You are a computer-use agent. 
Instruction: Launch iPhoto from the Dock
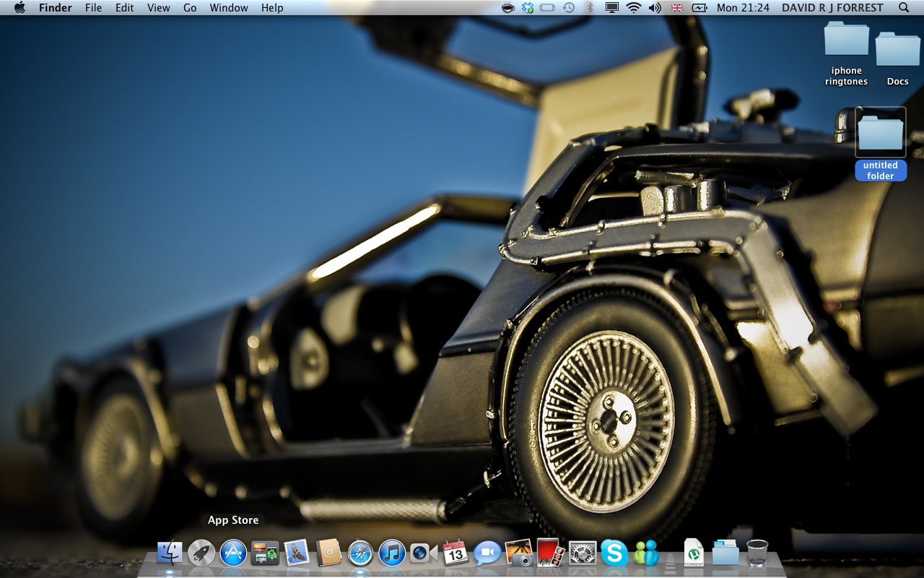coord(519,553)
